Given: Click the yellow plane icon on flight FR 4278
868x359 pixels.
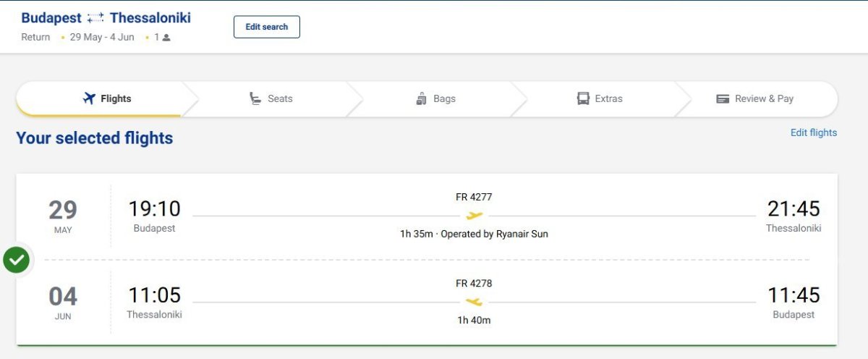Looking at the screenshot, I should (x=474, y=302).
